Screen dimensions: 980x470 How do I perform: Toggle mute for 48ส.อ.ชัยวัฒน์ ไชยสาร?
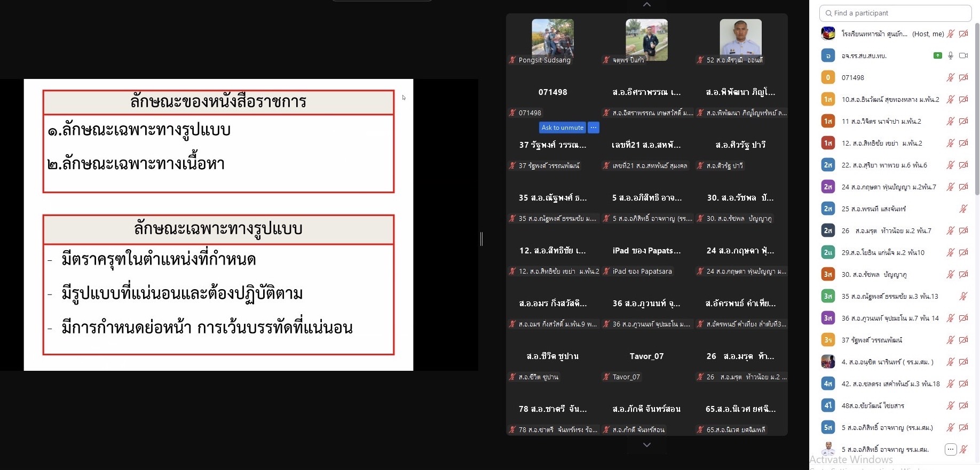(x=950, y=405)
